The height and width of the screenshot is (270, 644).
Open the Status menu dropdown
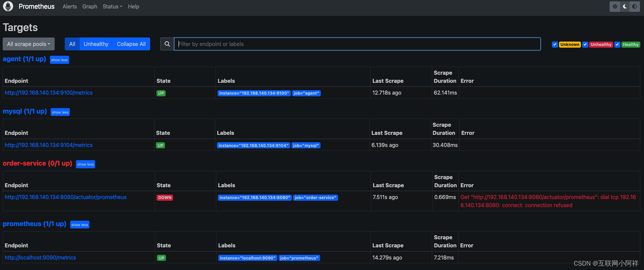[112, 6]
